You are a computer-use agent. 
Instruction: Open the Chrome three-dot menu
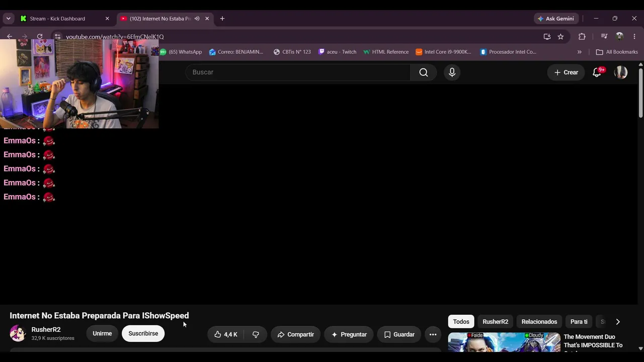coord(634,36)
